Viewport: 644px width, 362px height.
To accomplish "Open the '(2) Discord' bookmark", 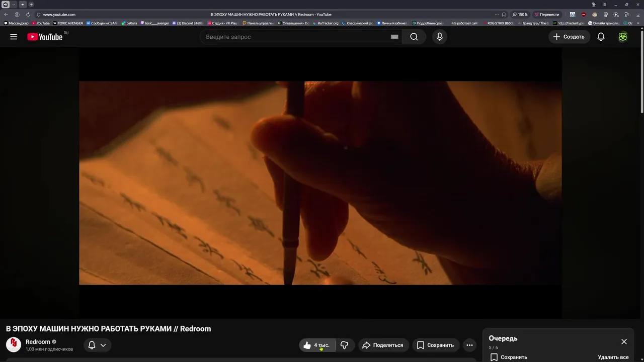I will point(188,23).
